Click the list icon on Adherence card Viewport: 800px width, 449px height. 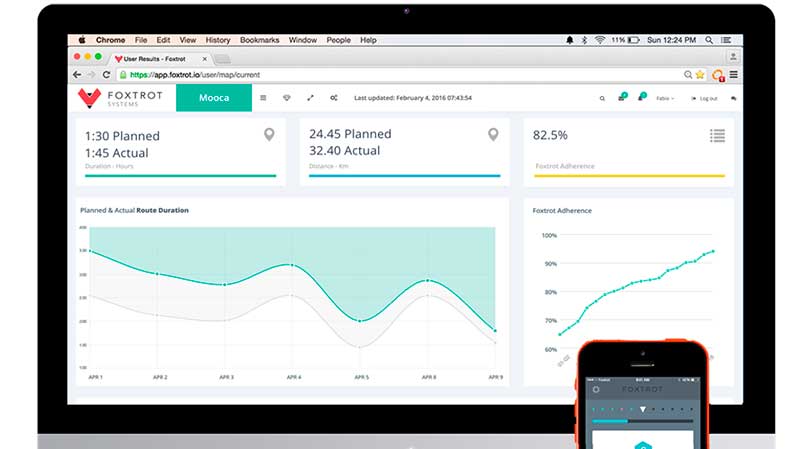[x=716, y=135]
